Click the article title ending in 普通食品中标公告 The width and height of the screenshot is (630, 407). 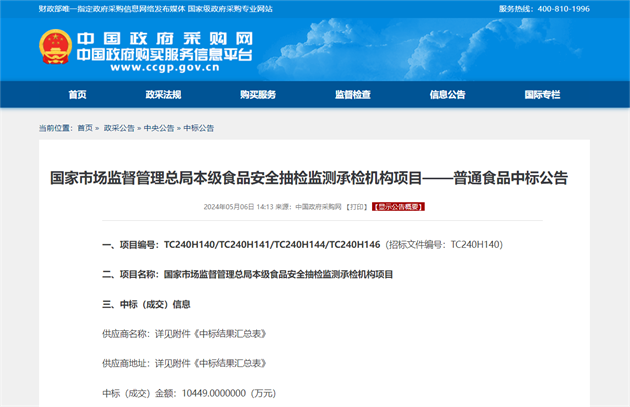pos(309,178)
